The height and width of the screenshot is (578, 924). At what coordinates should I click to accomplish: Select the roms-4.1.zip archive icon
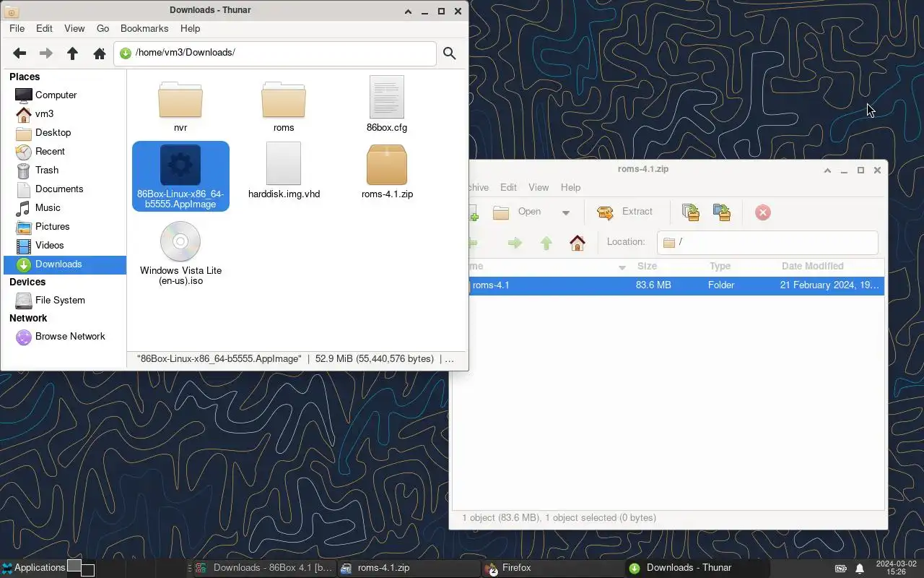coord(387,165)
